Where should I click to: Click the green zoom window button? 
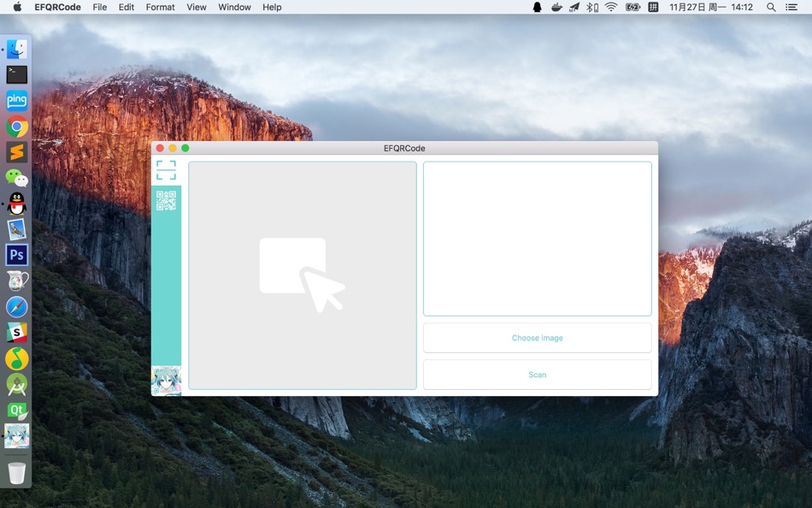[x=185, y=148]
